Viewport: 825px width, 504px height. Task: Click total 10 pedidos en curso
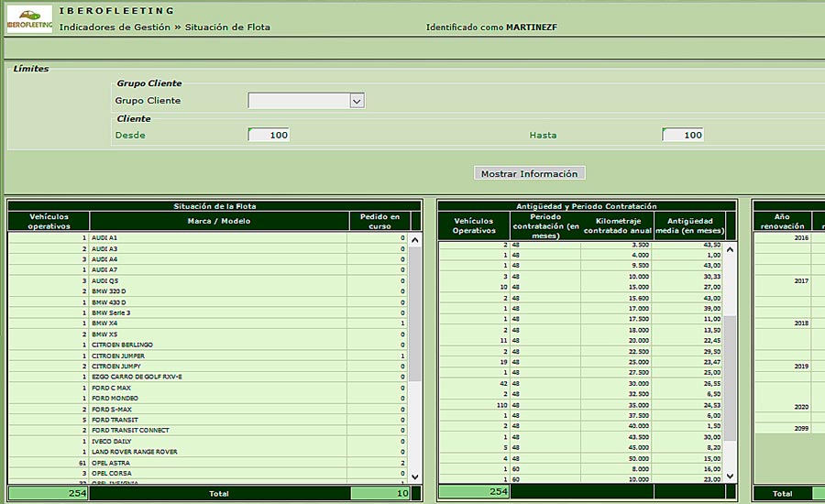coord(379,493)
